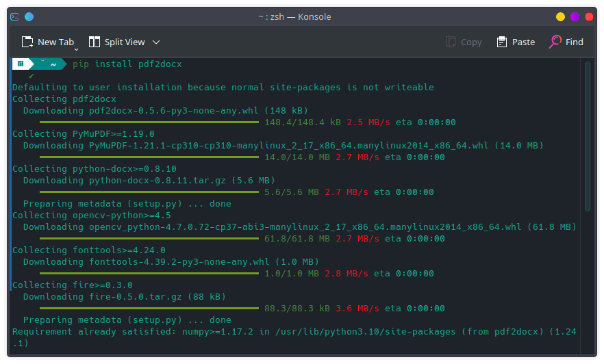This screenshot has width=604, height=364.
Task: Click the '88.3/88.3 kB' progress text
Action: [297, 308]
